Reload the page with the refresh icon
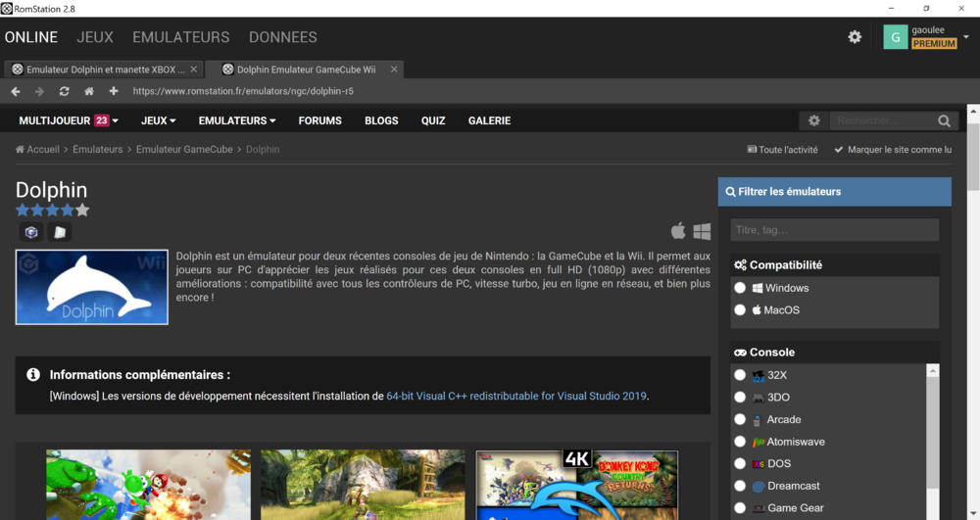 click(x=64, y=91)
